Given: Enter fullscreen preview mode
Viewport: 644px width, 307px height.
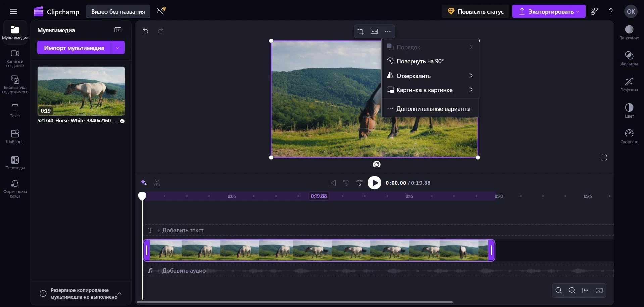Looking at the screenshot, I should coord(604,158).
